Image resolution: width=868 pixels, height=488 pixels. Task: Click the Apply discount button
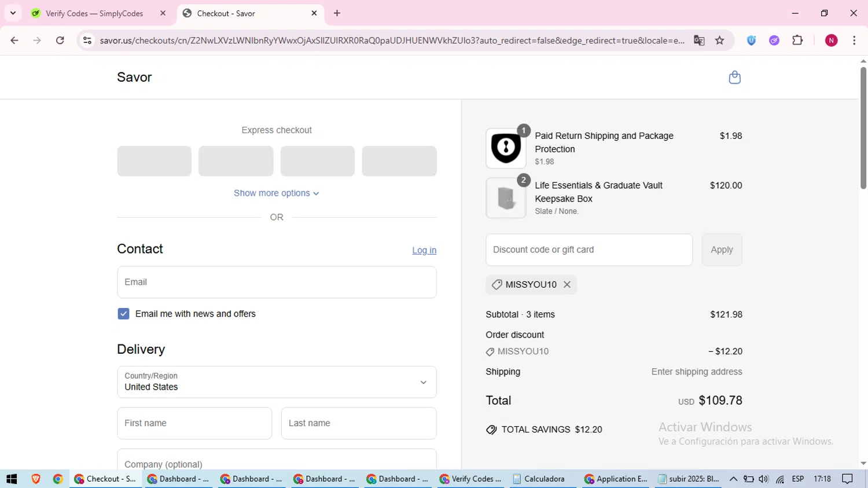[x=722, y=250]
